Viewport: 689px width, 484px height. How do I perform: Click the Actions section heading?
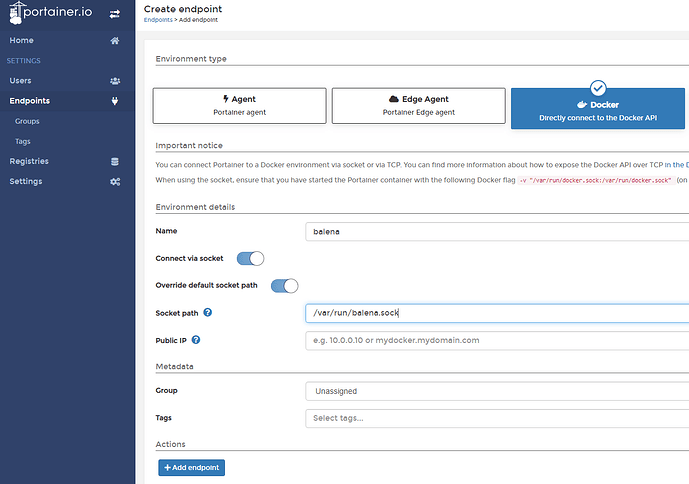pyautogui.click(x=170, y=444)
